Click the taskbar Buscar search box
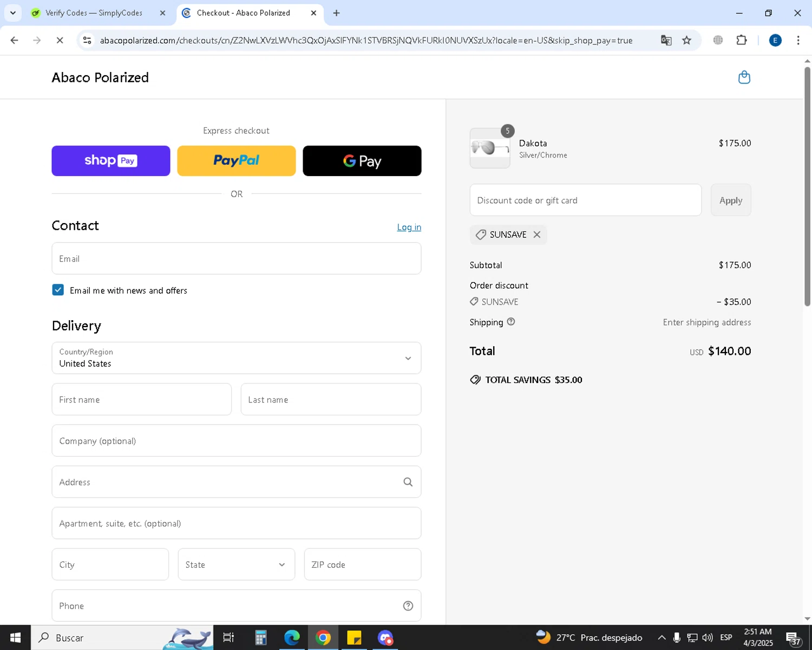The width and height of the screenshot is (812, 650). pos(122,638)
